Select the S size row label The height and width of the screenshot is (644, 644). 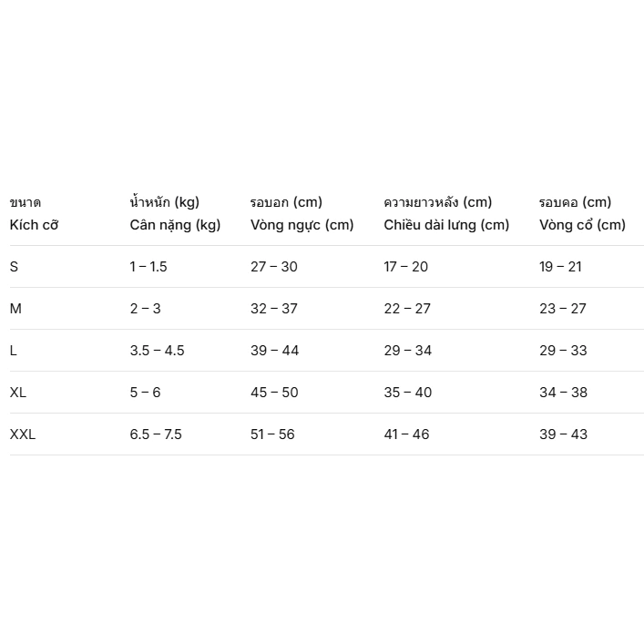click(14, 267)
